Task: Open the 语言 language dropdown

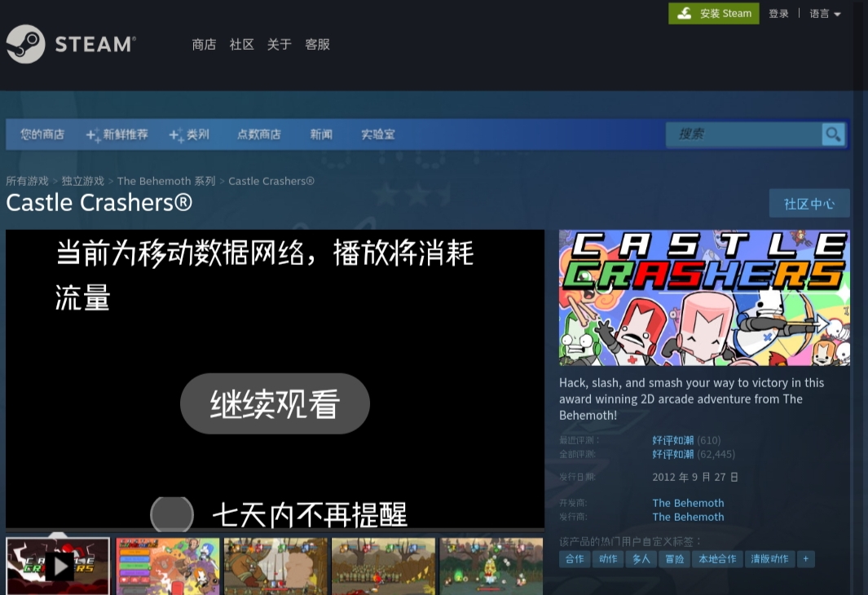Action: tap(825, 14)
